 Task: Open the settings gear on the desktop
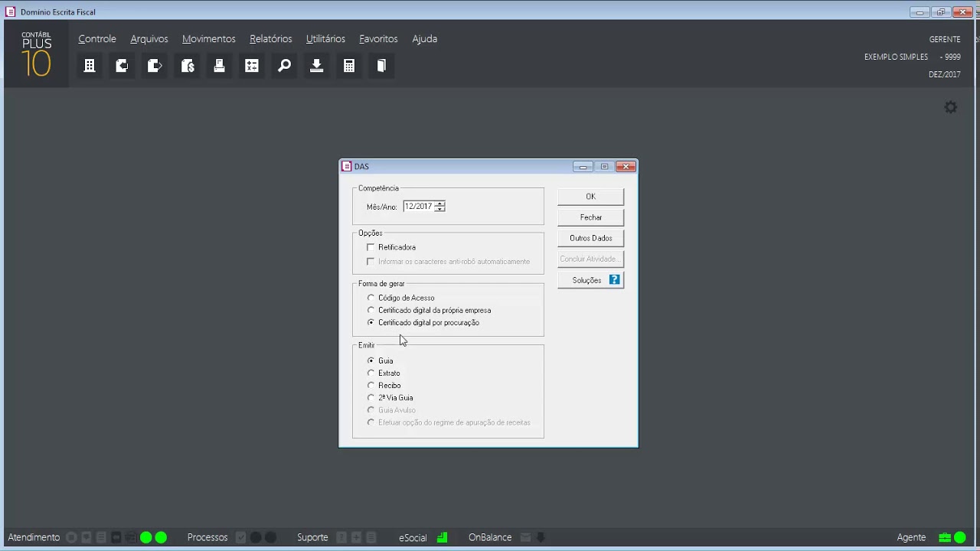tap(951, 107)
